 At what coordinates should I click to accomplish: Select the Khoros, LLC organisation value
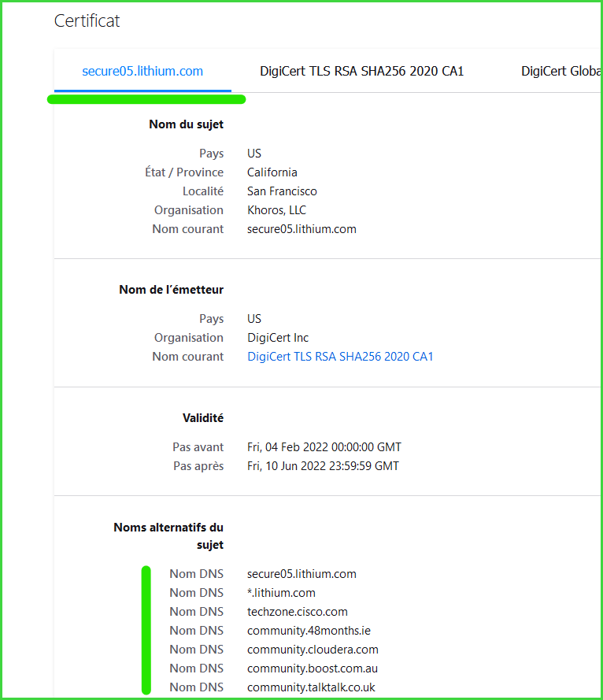click(x=277, y=209)
